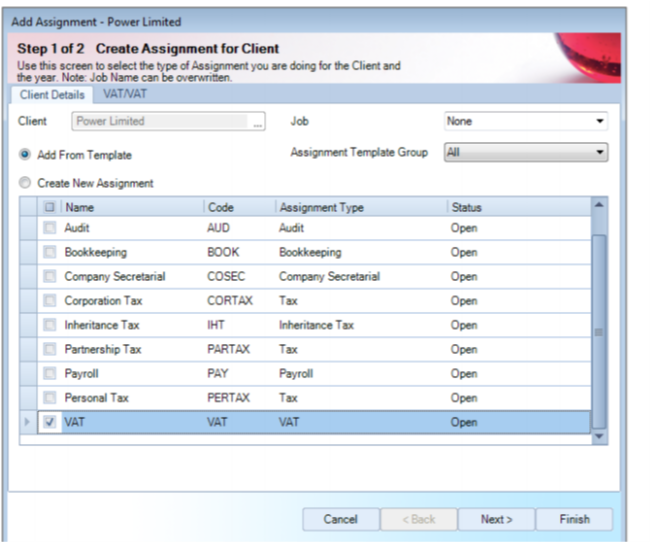
Task: Switch to the Client Details tab
Action: 52,95
